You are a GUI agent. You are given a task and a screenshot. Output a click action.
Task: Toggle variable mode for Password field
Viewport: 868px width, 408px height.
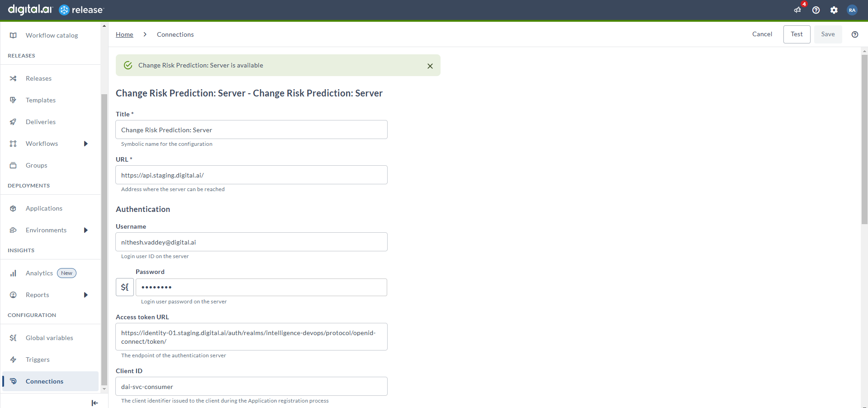[x=125, y=287]
